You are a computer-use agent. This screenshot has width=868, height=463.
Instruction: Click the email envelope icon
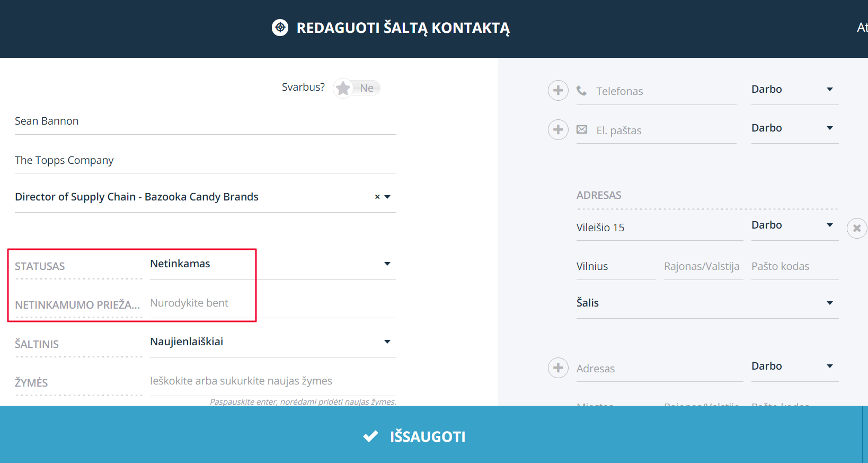pyautogui.click(x=582, y=129)
